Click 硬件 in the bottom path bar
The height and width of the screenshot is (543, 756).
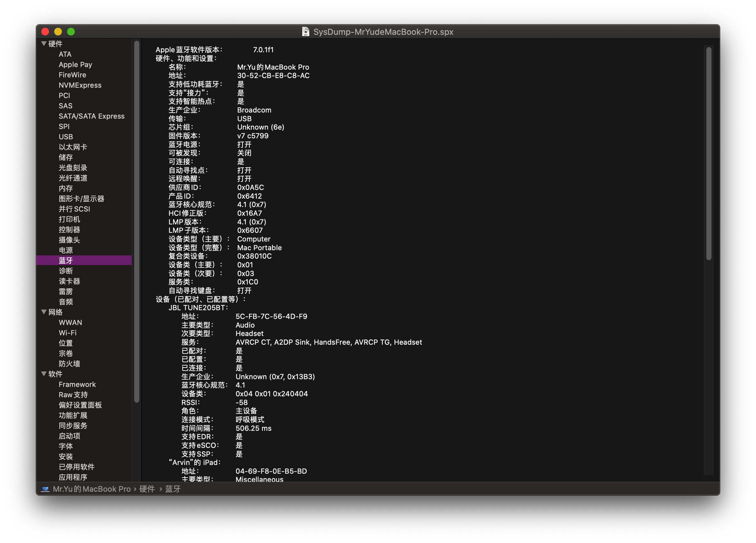click(147, 489)
